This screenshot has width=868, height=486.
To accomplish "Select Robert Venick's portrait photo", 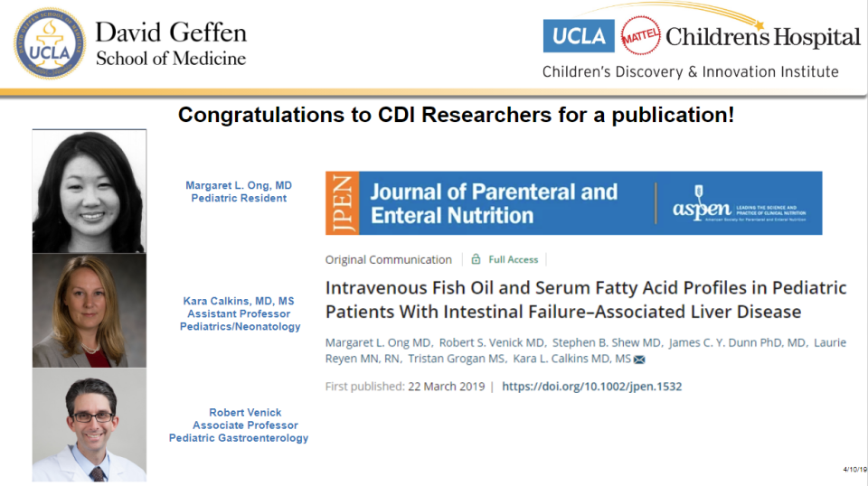I will click(x=89, y=425).
